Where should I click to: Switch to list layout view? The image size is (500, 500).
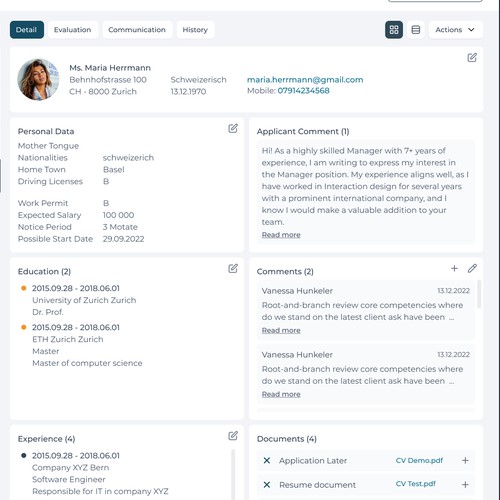click(x=416, y=30)
